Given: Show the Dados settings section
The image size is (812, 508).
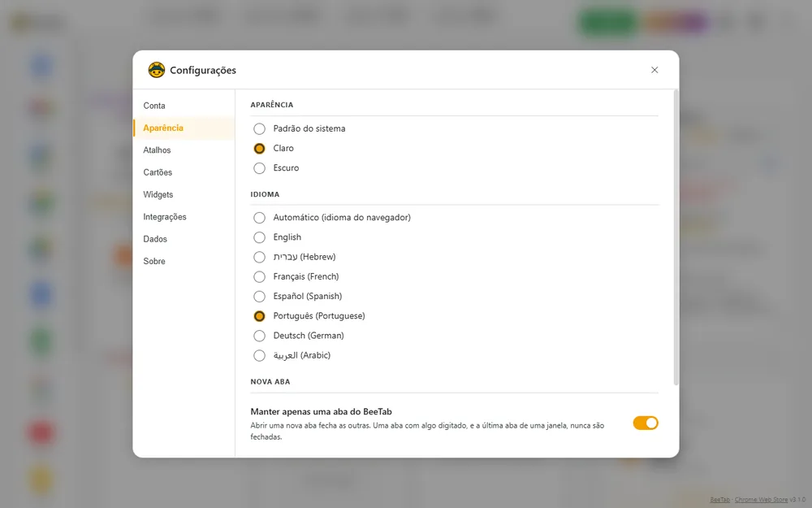Looking at the screenshot, I should 184,240.
